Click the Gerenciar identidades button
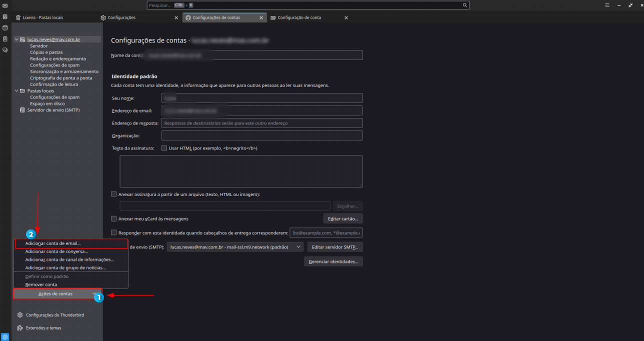 coord(333,261)
